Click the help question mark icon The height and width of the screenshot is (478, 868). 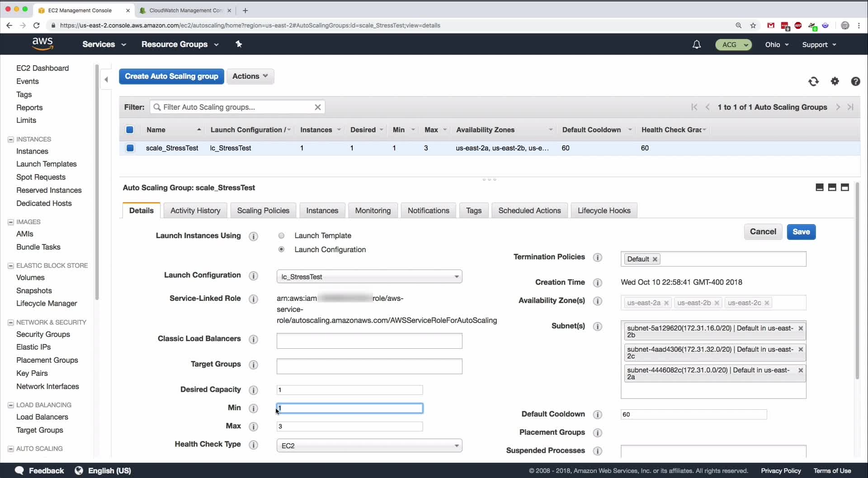pyautogui.click(x=855, y=81)
